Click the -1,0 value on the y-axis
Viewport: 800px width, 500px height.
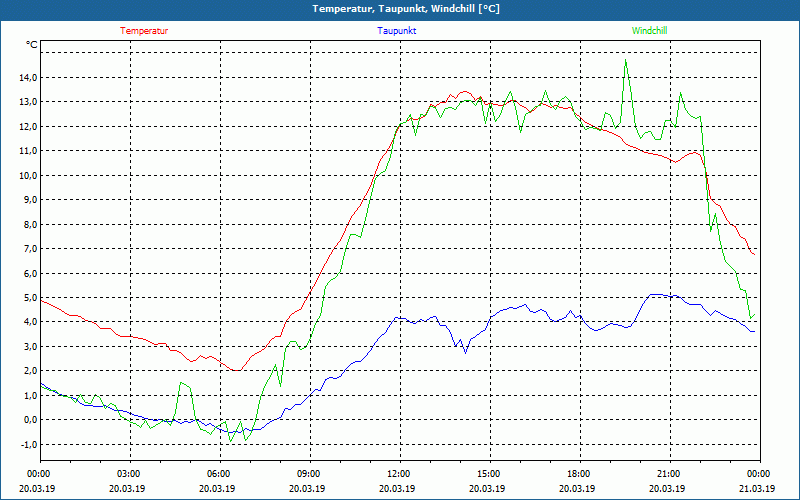tap(27, 445)
